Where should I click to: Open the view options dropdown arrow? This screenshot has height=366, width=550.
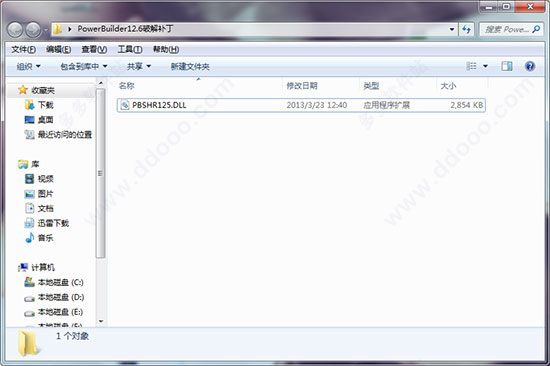point(485,66)
